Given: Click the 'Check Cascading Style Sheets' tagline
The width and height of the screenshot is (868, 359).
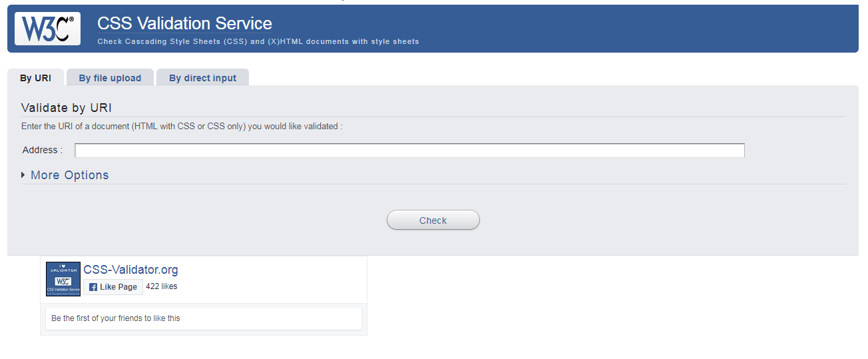Looking at the screenshot, I should tap(258, 41).
